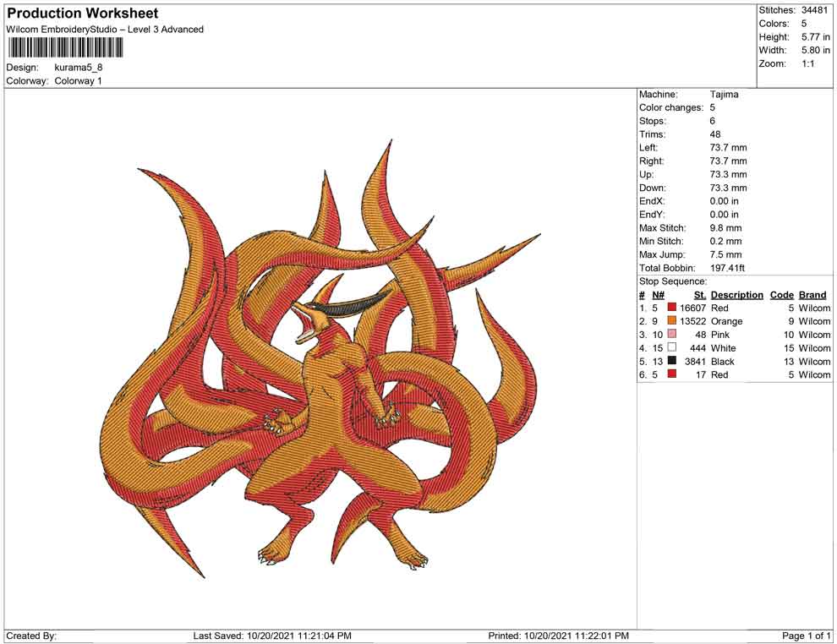Image resolution: width=837 pixels, height=644 pixels.
Task: Select the EndX value 0.00 in
Action: [x=725, y=201]
